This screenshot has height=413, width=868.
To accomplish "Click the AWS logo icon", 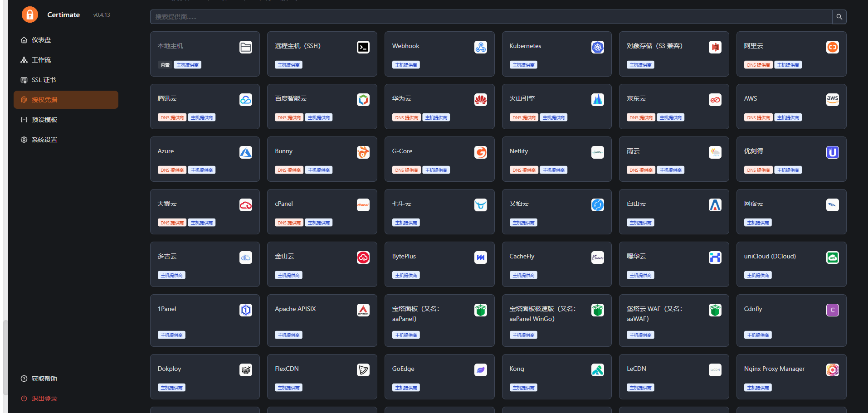I will tap(832, 100).
